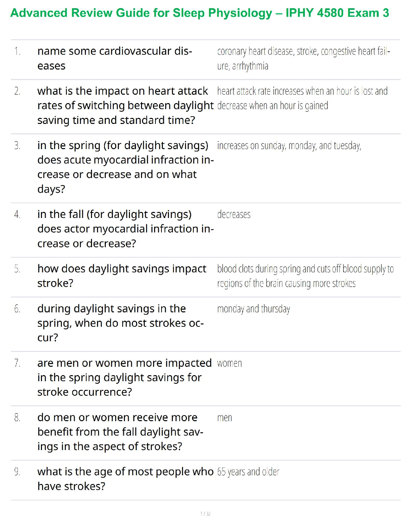Click question 4 about fall daylight savings
The height and width of the screenshot is (532, 411).
click(125, 229)
